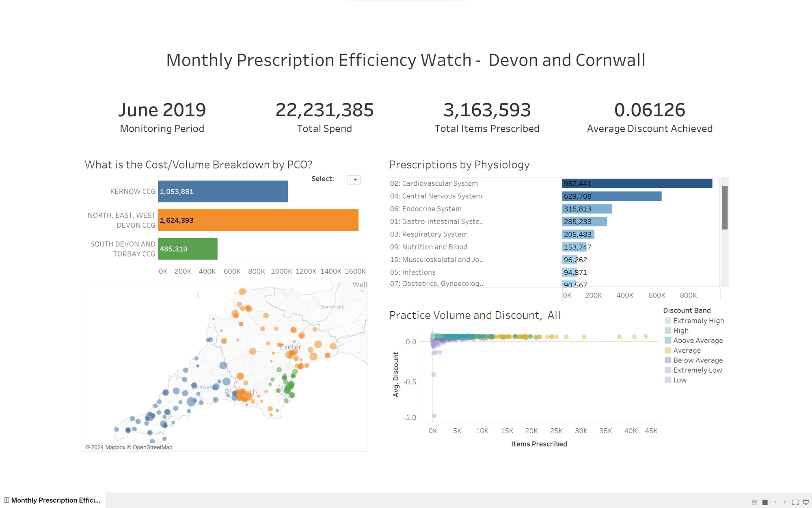Viewport: 812px width, 508px height.
Task: Click the OpenStreetMap attribution link
Action: [152, 447]
